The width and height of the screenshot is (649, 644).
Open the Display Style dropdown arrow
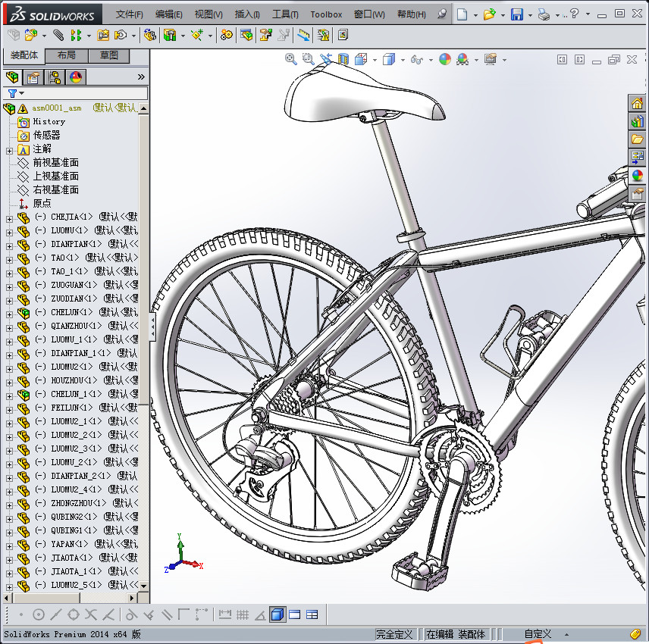click(x=403, y=60)
